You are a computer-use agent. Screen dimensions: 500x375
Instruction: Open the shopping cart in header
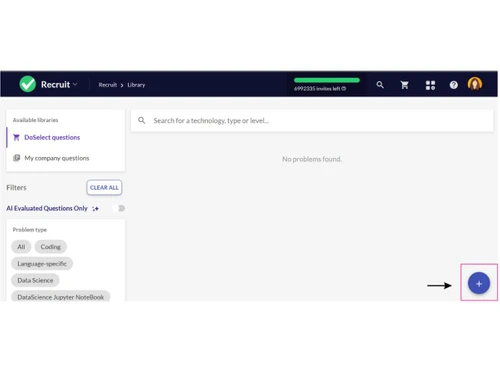tap(405, 85)
